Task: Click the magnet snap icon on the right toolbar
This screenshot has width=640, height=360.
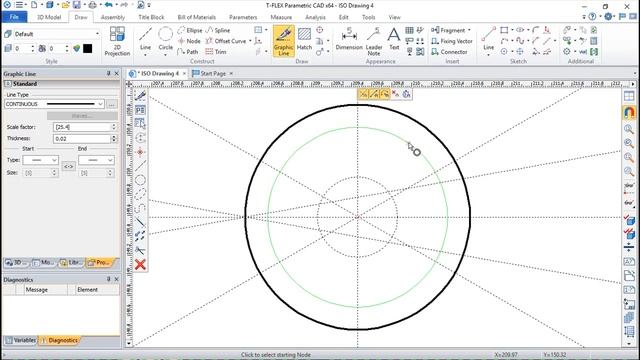Action: point(629,112)
